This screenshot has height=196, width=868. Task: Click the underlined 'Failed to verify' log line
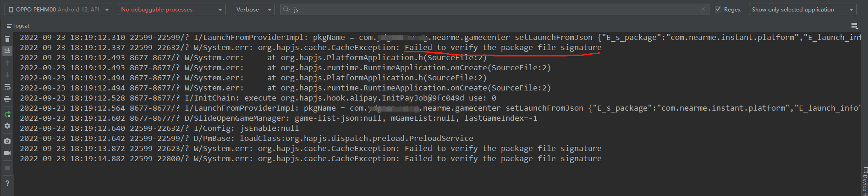[503, 48]
